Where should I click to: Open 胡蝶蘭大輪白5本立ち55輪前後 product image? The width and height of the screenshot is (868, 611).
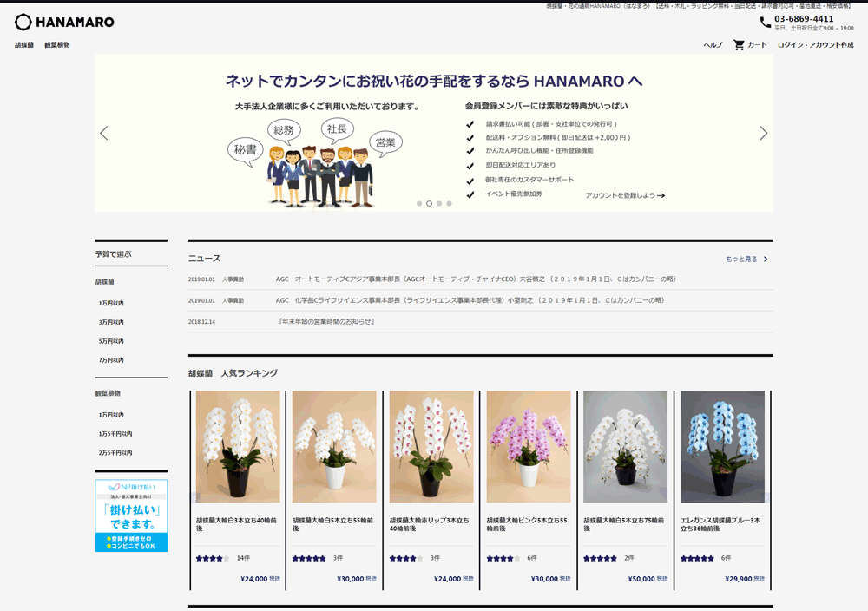334,447
